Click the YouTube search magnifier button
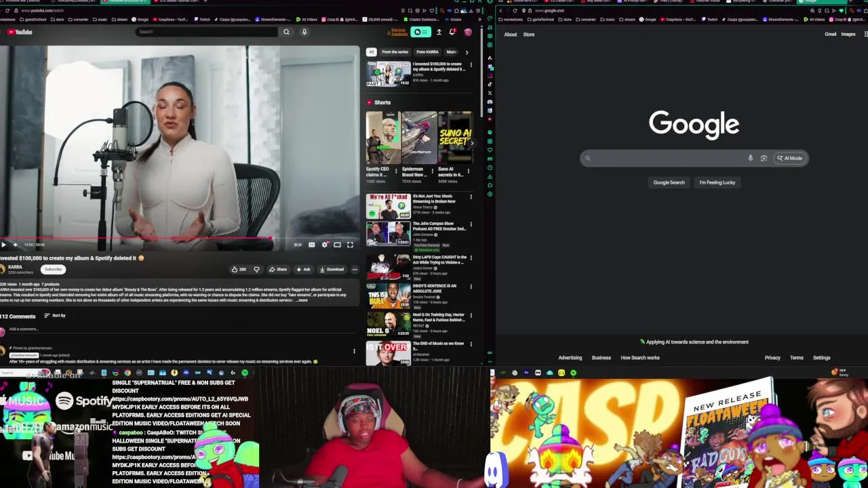This screenshot has width=868, height=488. [x=286, y=32]
